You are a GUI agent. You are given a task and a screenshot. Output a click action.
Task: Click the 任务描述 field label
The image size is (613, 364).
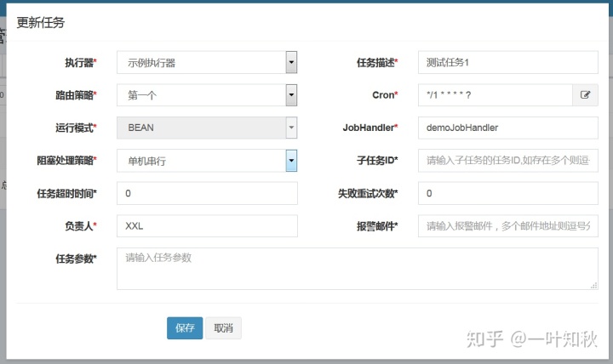tap(377, 62)
